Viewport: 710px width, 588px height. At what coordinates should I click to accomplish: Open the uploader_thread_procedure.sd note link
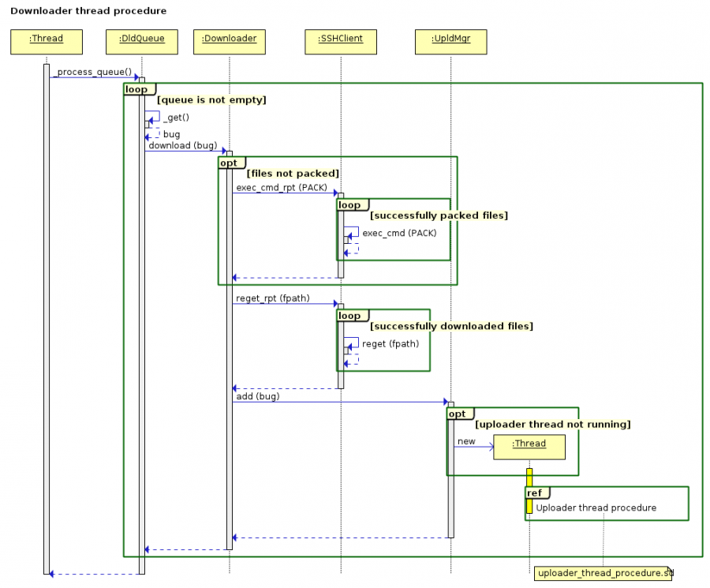pyautogui.click(x=603, y=573)
